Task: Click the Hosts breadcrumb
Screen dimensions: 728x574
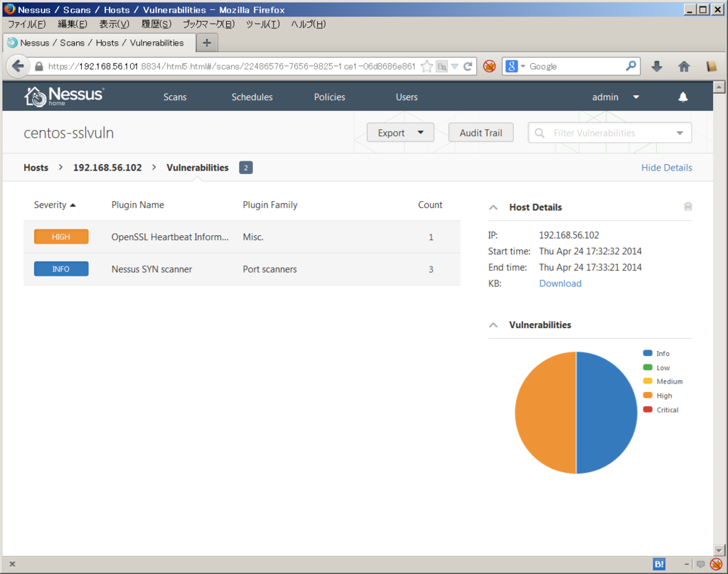Action: (x=36, y=168)
